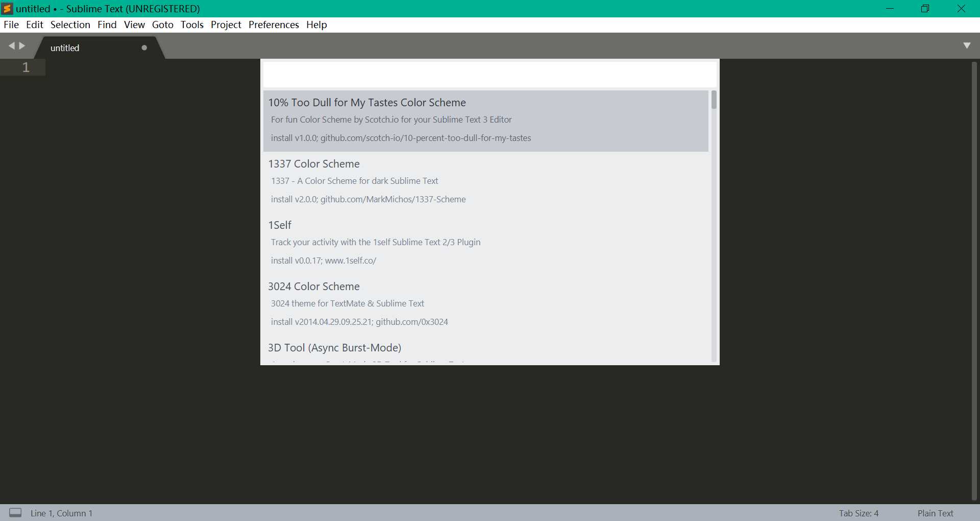
Task: Click the install v0.0.17 www.1self.co line
Action: coord(323,260)
